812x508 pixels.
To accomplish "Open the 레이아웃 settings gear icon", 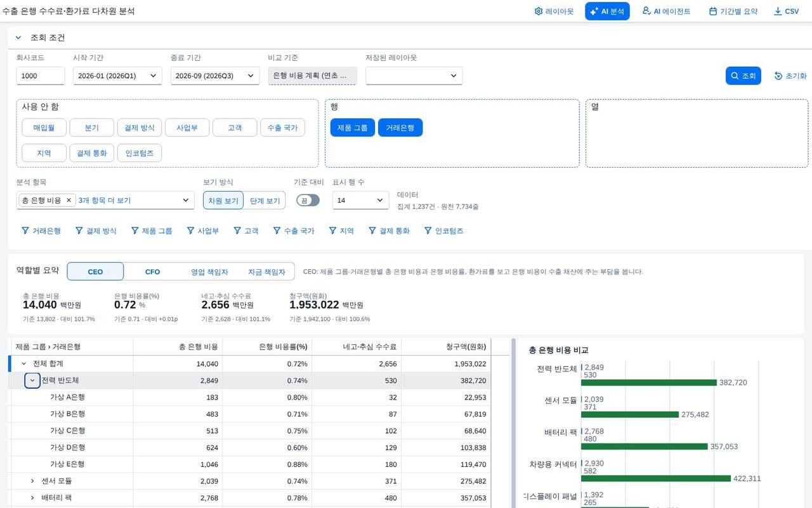I will 539,11.
